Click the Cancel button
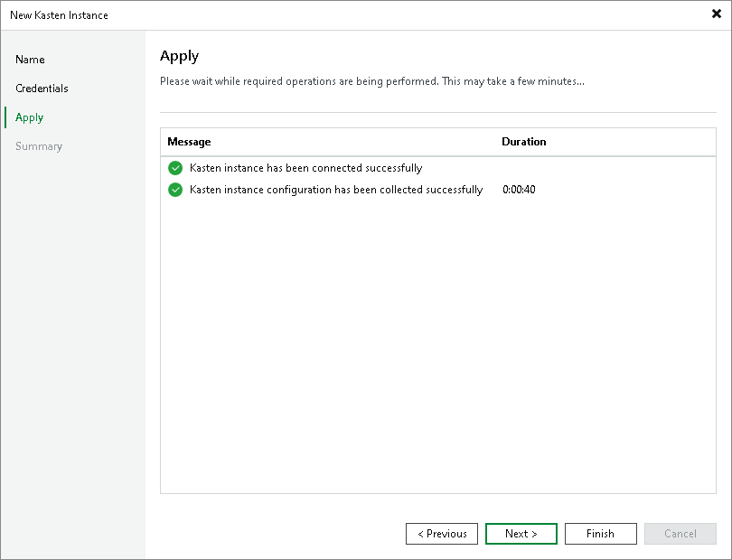732x560 pixels. point(680,534)
